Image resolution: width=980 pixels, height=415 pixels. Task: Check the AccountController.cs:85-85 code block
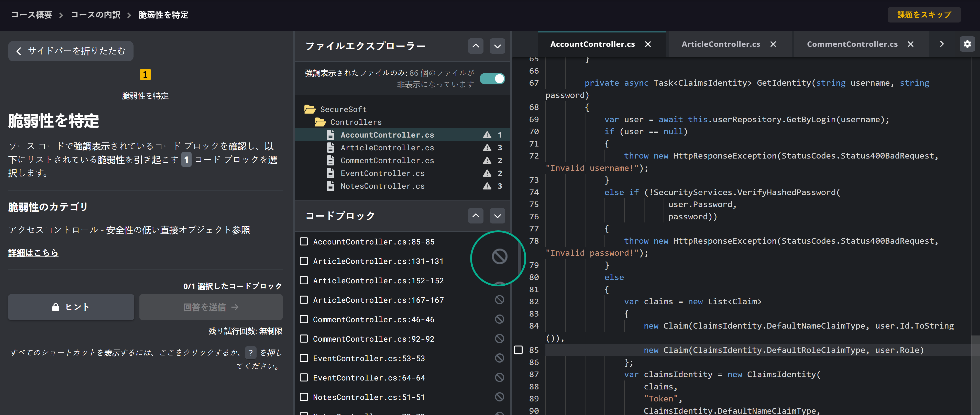(304, 242)
